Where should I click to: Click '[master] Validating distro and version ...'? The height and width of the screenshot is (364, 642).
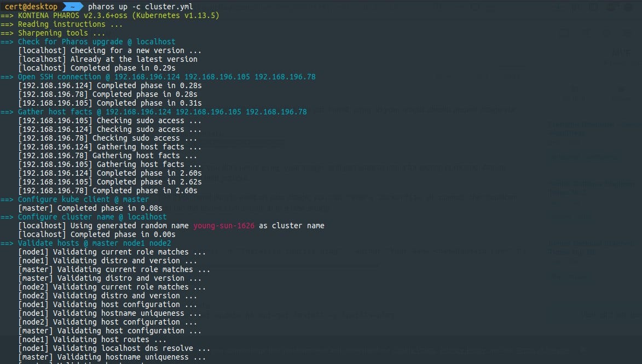(x=109, y=279)
